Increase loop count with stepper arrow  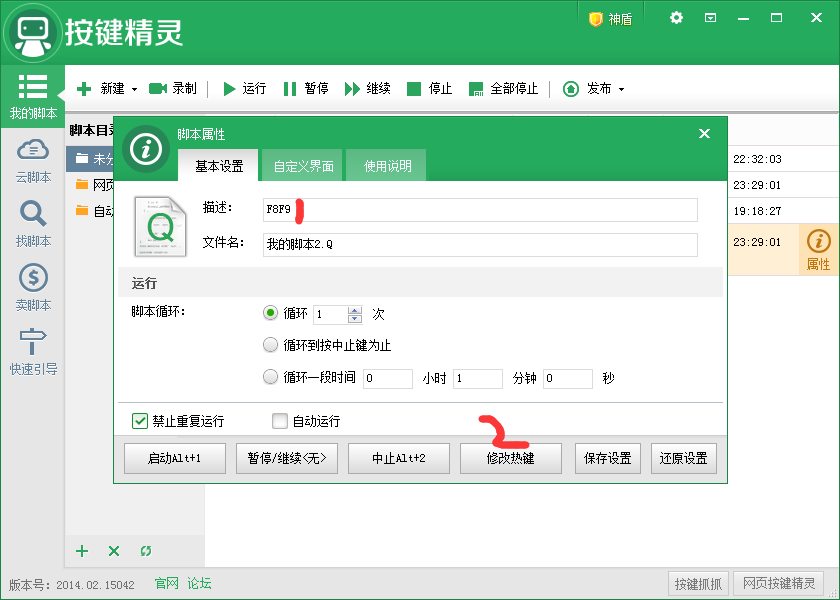click(355, 309)
